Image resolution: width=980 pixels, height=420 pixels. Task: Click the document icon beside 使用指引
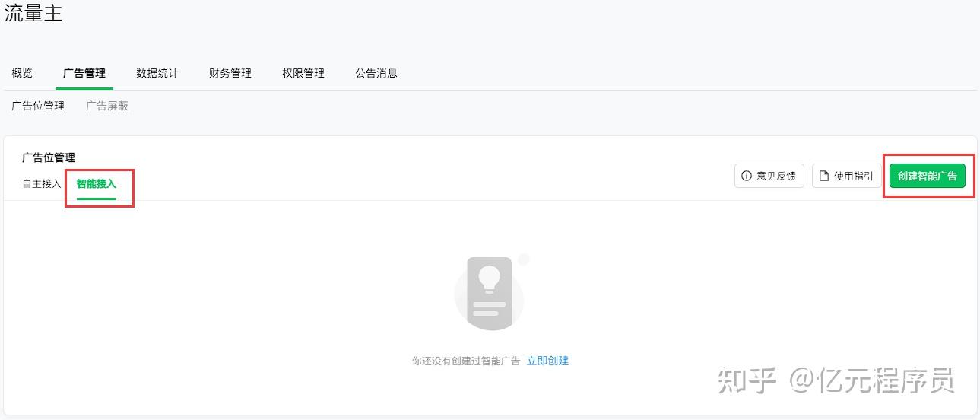(x=824, y=176)
